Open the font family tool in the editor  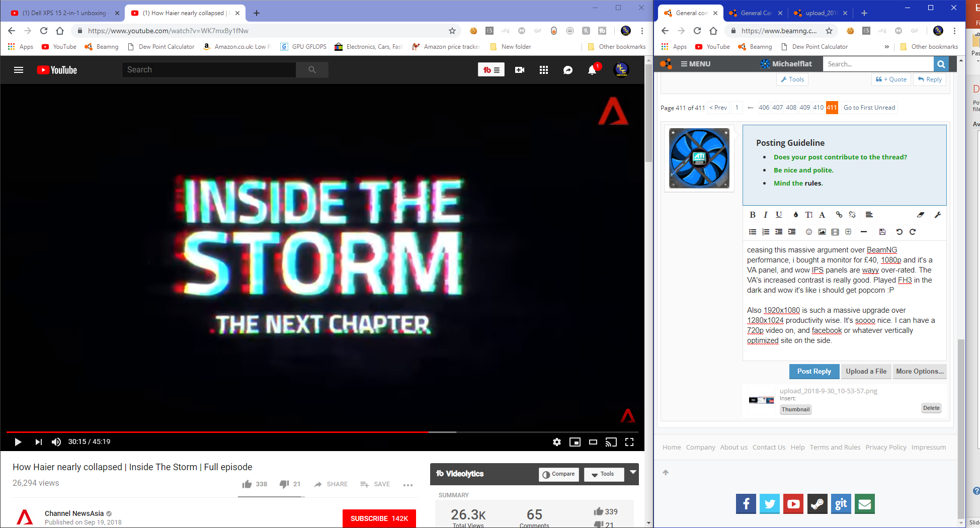tap(822, 215)
